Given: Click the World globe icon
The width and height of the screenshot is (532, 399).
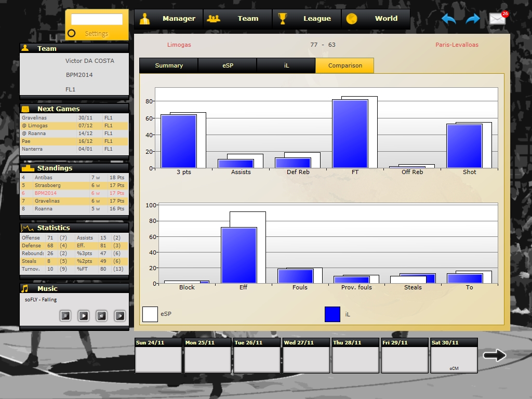Looking at the screenshot, I should (x=352, y=18).
